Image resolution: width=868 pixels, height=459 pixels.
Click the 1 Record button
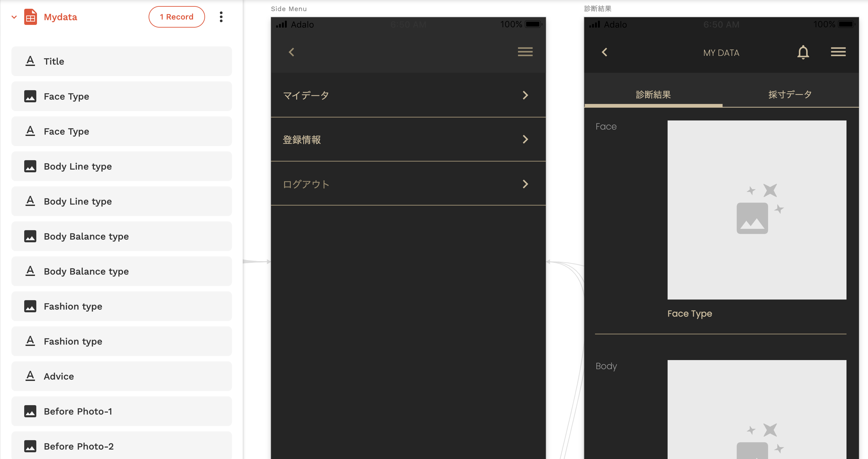(176, 17)
